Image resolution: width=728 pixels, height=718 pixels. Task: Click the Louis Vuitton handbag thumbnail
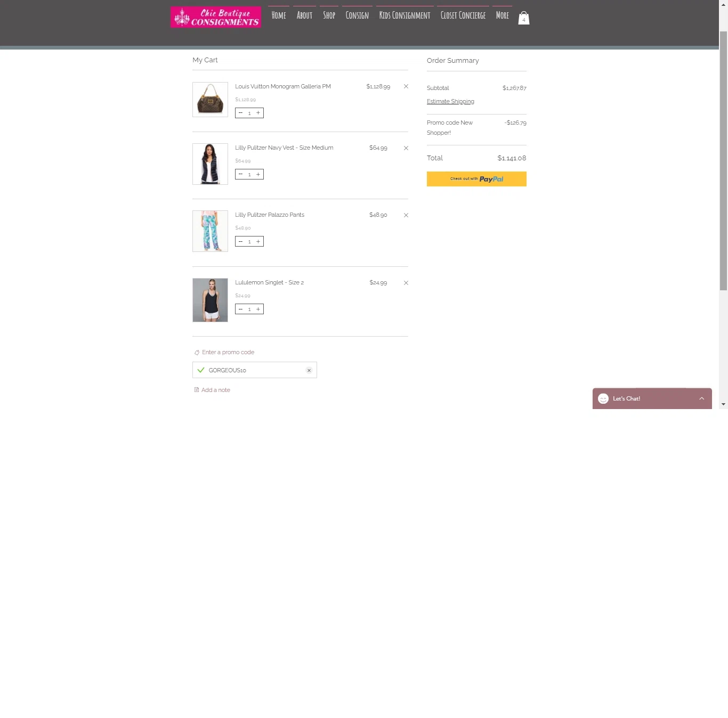coord(210,100)
